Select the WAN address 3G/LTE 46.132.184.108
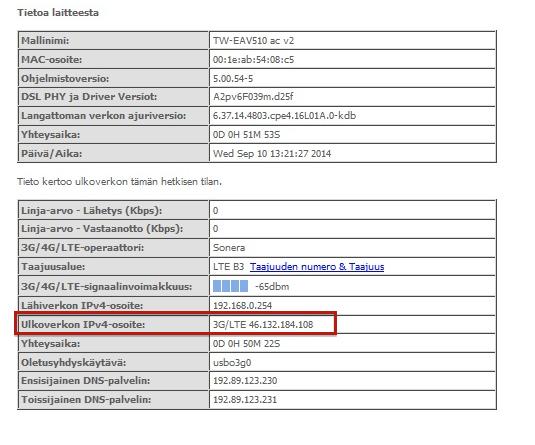Viewport: 535px width, 445px height. (263, 325)
